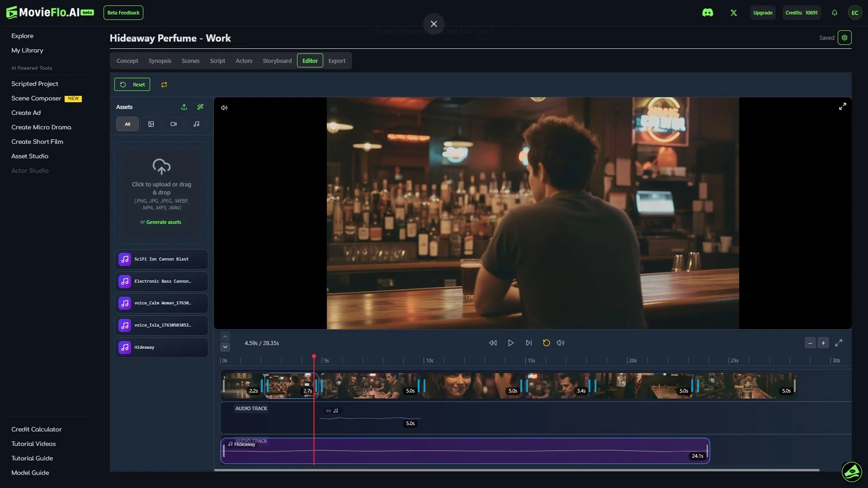The height and width of the screenshot is (488, 868).
Task: Open project settings gear next to Saved
Action: [x=844, y=38]
